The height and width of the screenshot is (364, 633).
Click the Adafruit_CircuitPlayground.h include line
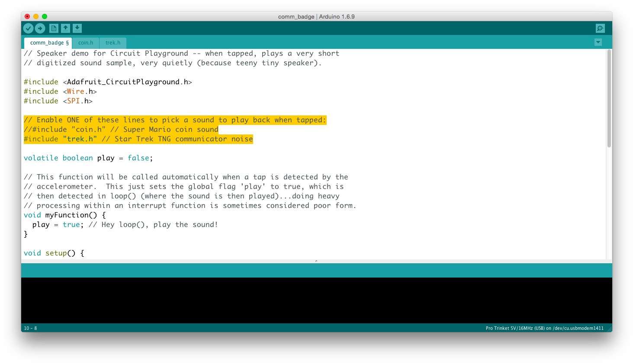[108, 82]
